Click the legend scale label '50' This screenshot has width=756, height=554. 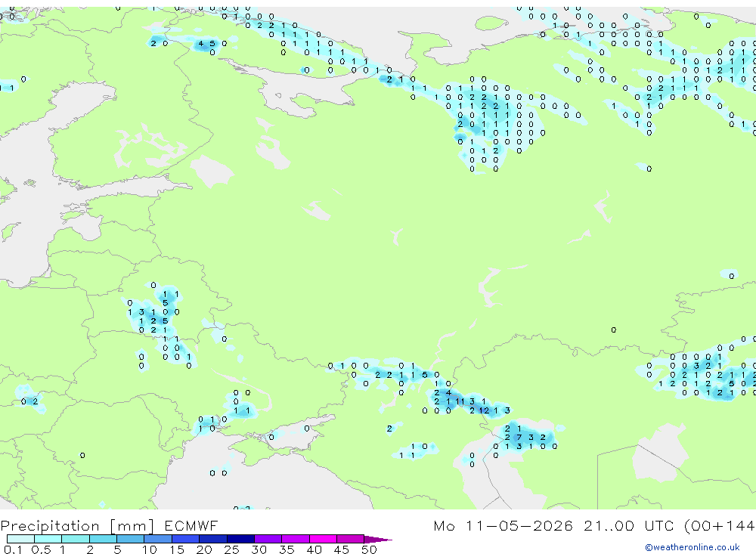(x=369, y=549)
